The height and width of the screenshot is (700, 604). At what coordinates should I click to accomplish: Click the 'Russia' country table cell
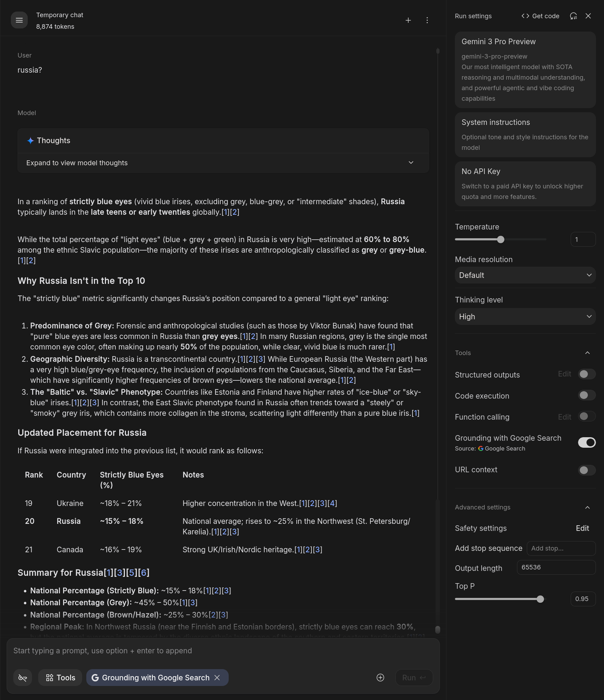tap(69, 521)
